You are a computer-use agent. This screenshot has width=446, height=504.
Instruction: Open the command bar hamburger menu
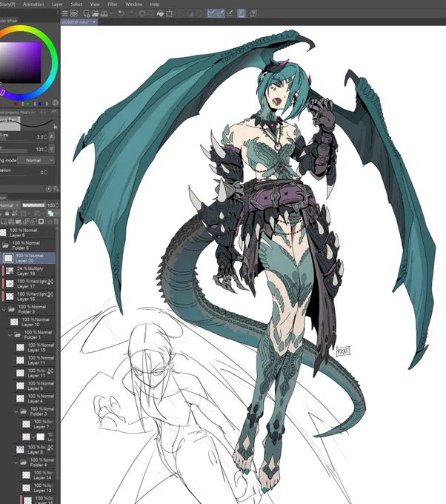tap(65, 13)
